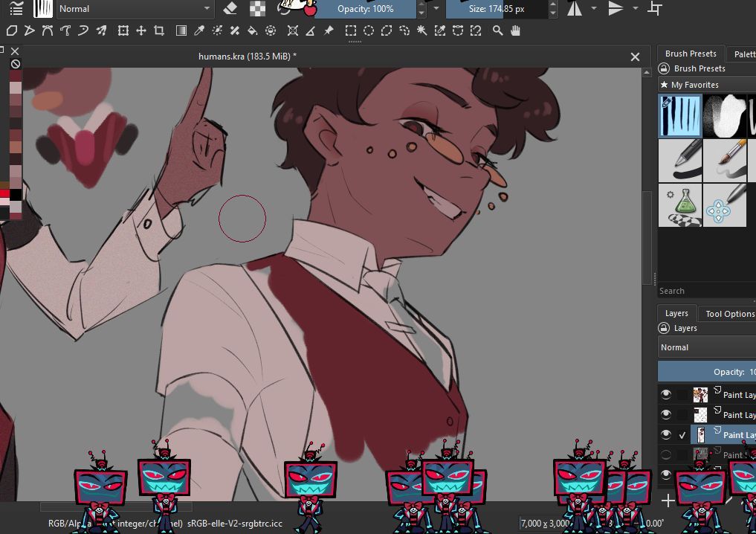Hide the second Paint Layer
756x534 pixels.
[x=666, y=414]
